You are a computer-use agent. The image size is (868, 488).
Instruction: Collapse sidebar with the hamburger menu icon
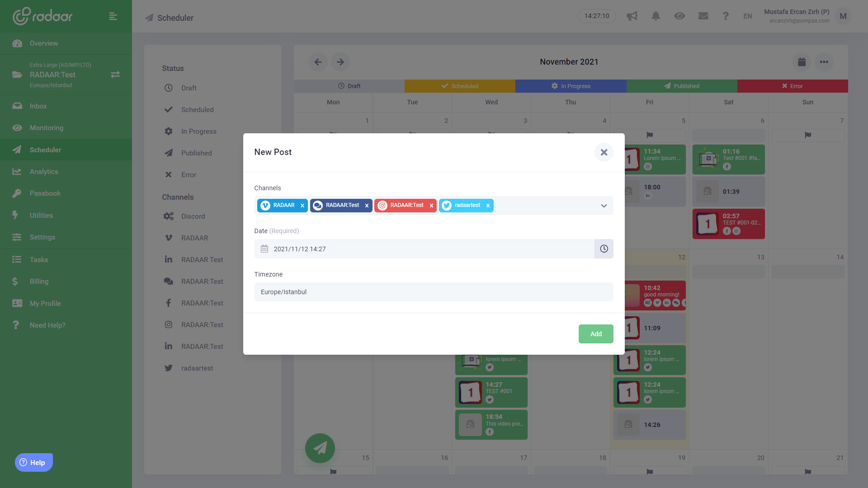pyautogui.click(x=113, y=17)
